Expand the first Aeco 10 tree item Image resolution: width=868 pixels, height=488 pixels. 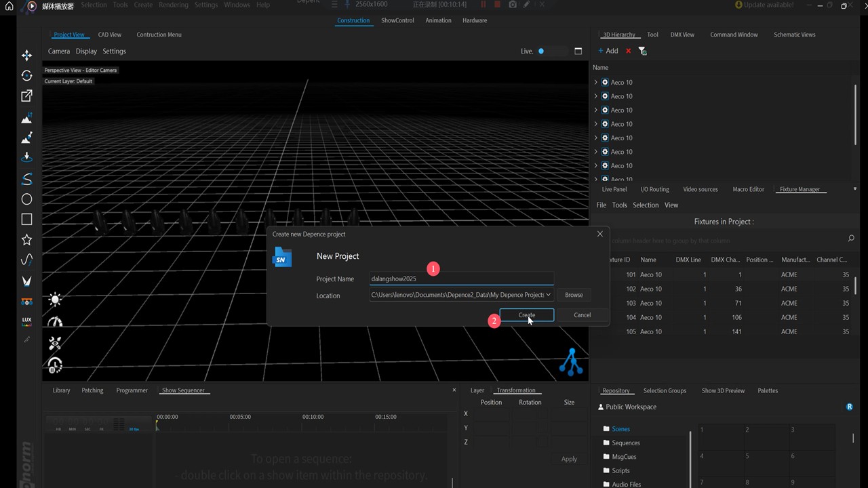click(x=595, y=83)
